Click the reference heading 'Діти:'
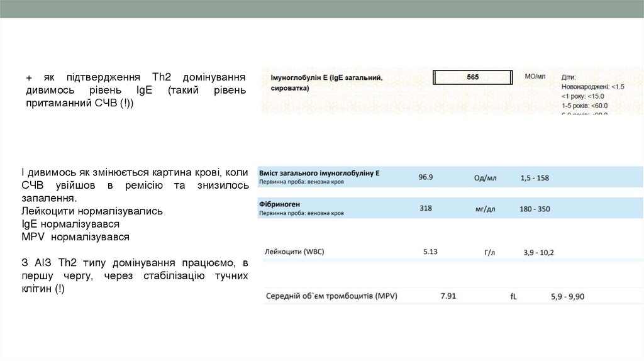 [569, 77]
